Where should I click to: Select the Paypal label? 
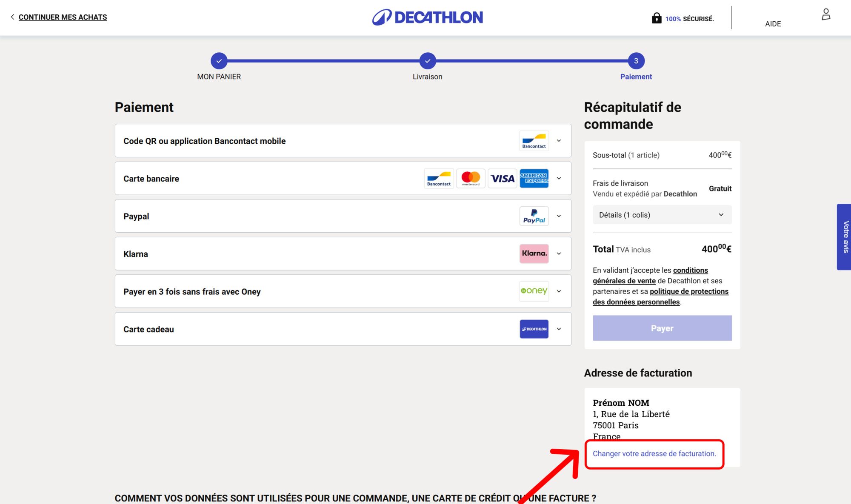click(136, 216)
